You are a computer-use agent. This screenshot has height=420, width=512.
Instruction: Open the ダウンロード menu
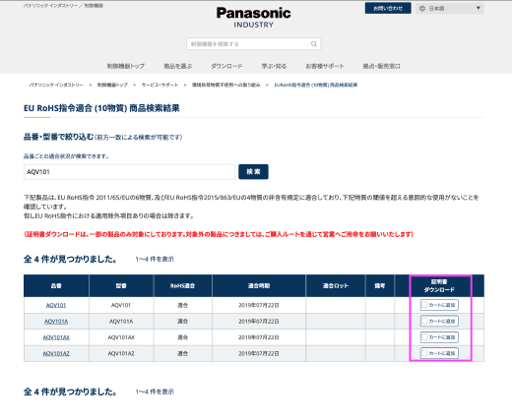(x=226, y=66)
